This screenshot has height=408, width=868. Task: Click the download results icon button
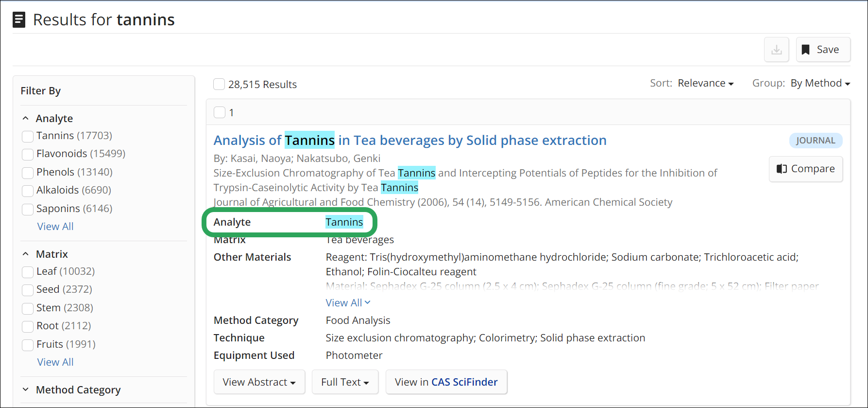point(776,50)
